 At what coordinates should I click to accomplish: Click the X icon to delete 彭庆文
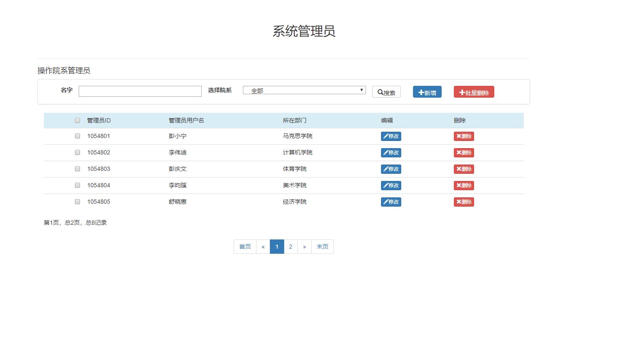tap(458, 169)
